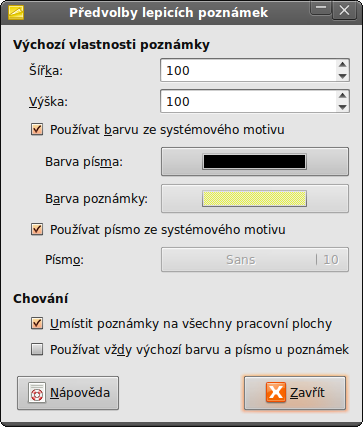Image resolution: width=363 pixels, height=427 pixels.
Task: Close dialog with the Zavřít button
Action: point(295,393)
